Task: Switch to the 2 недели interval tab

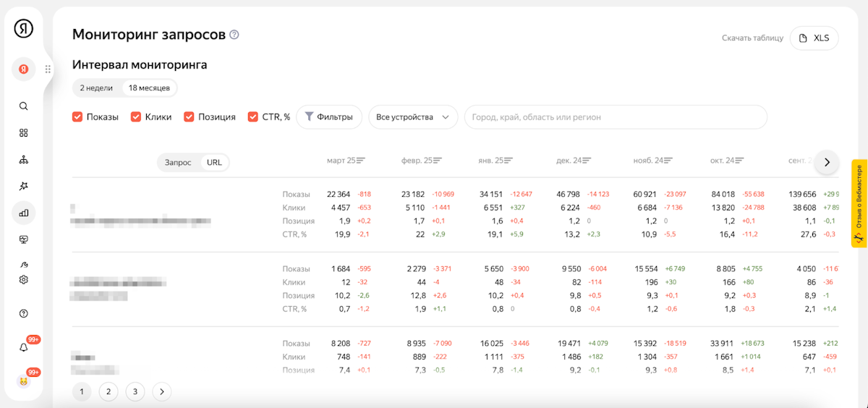Action: pos(96,88)
